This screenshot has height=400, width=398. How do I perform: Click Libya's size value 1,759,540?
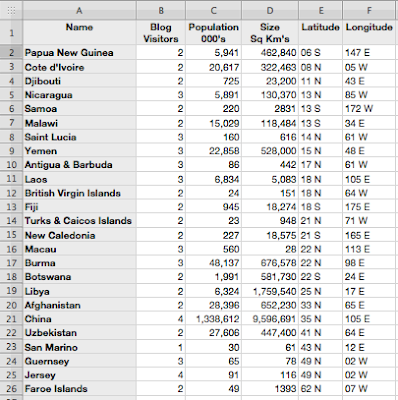point(270,291)
